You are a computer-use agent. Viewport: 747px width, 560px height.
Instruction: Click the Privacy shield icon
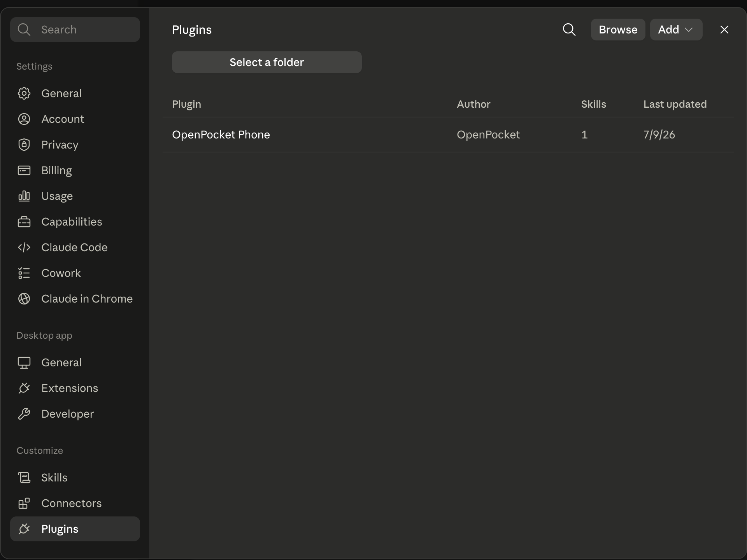click(24, 145)
